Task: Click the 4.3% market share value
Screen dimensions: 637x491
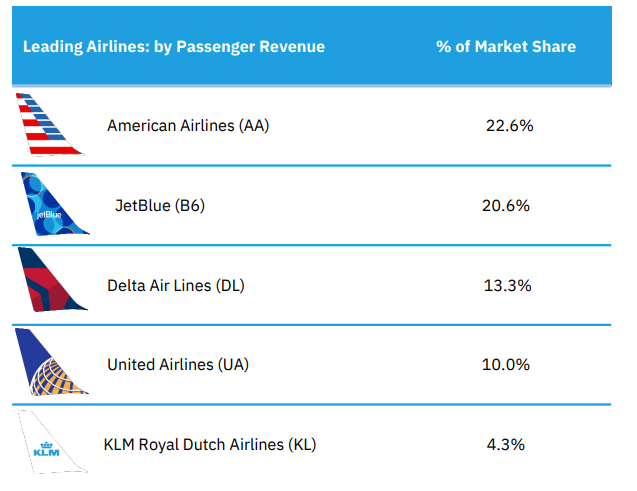Action: [506, 443]
